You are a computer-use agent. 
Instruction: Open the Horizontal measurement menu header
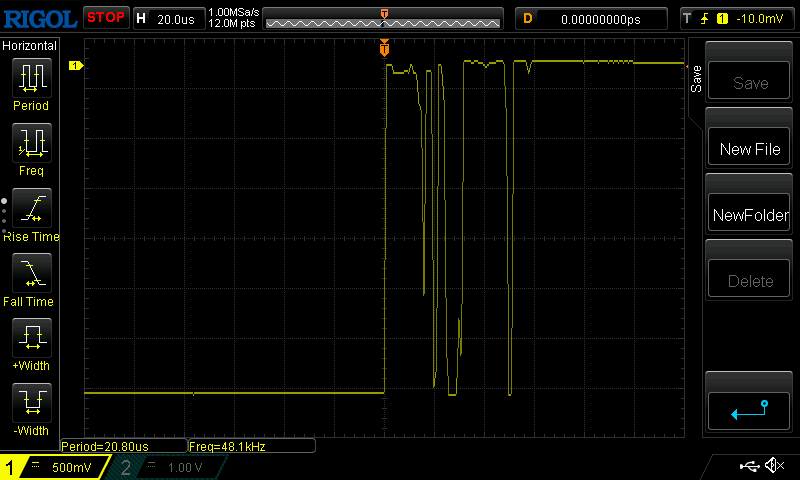(31, 46)
